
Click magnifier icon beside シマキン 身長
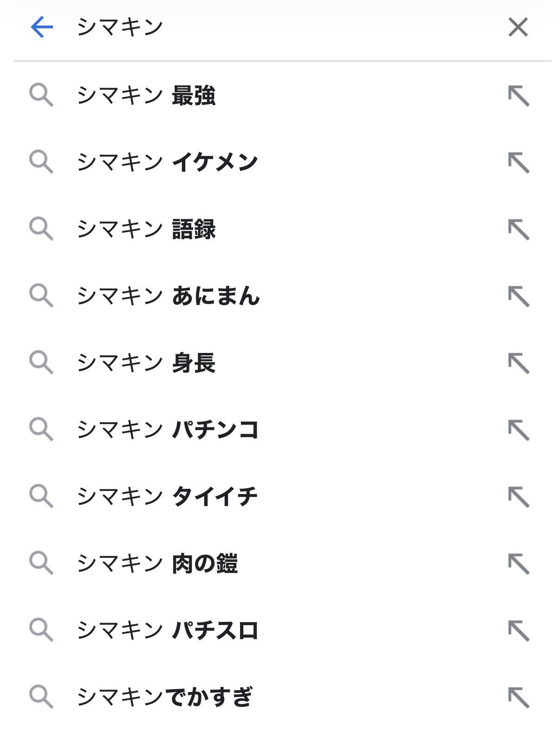coord(41,362)
